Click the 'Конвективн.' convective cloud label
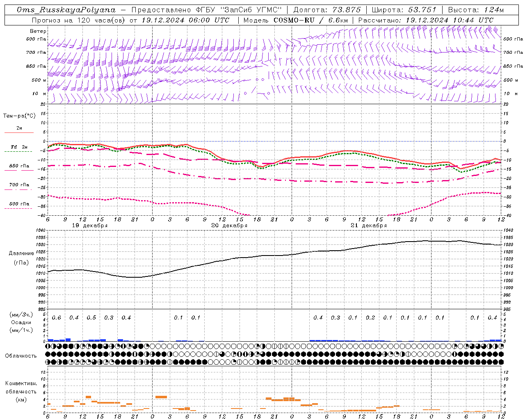This screenshot has width=525, height=420. tap(21, 383)
